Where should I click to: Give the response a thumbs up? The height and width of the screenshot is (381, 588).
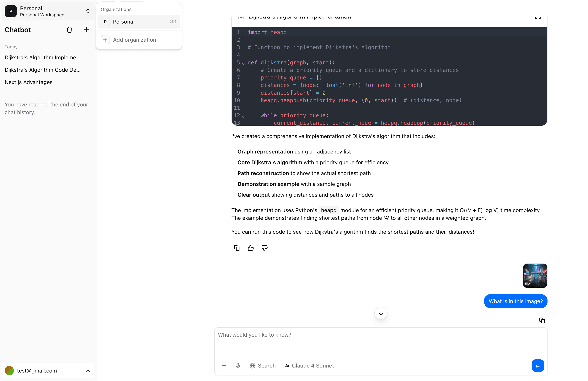pos(250,248)
